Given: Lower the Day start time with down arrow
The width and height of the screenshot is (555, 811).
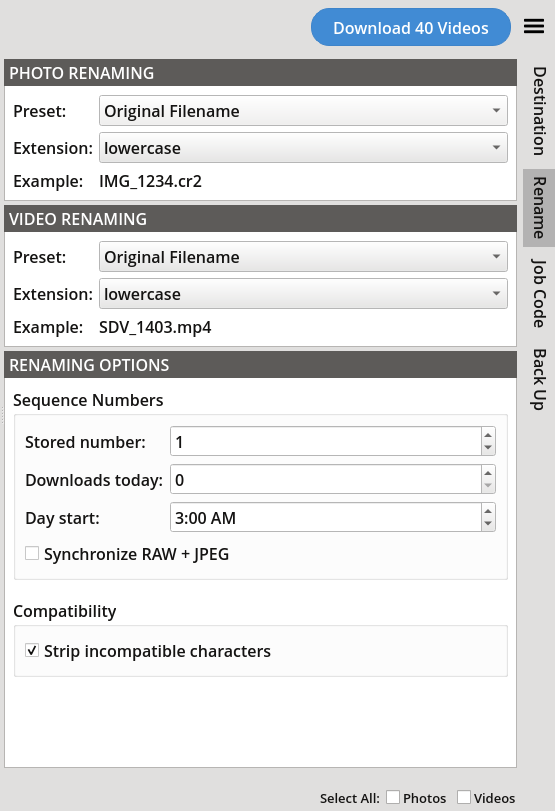Looking at the screenshot, I should (x=488, y=523).
